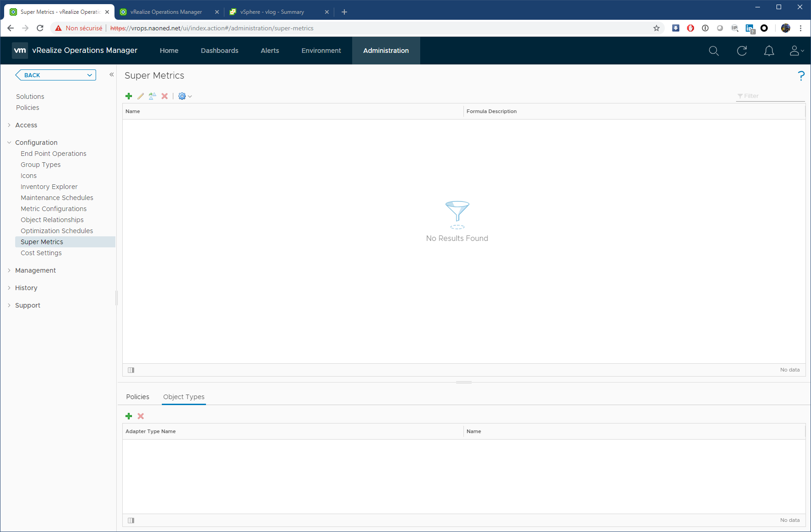
Task: Open the Dashboards menu
Action: (219, 51)
